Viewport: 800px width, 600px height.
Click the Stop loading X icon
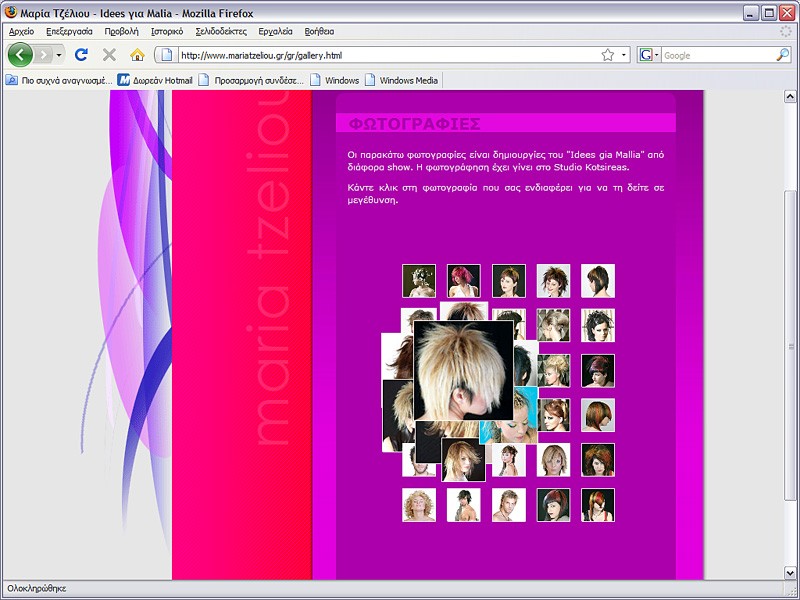(x=109, y=55)
